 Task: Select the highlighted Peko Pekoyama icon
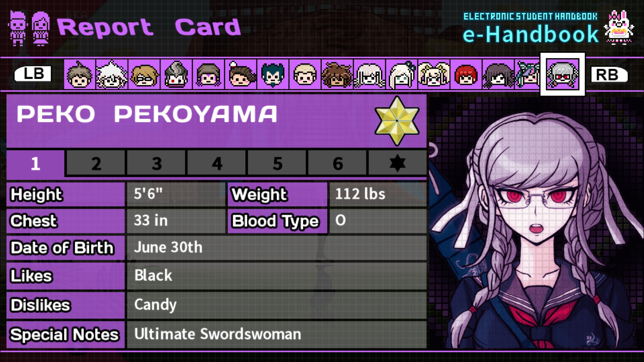point(562,74)
